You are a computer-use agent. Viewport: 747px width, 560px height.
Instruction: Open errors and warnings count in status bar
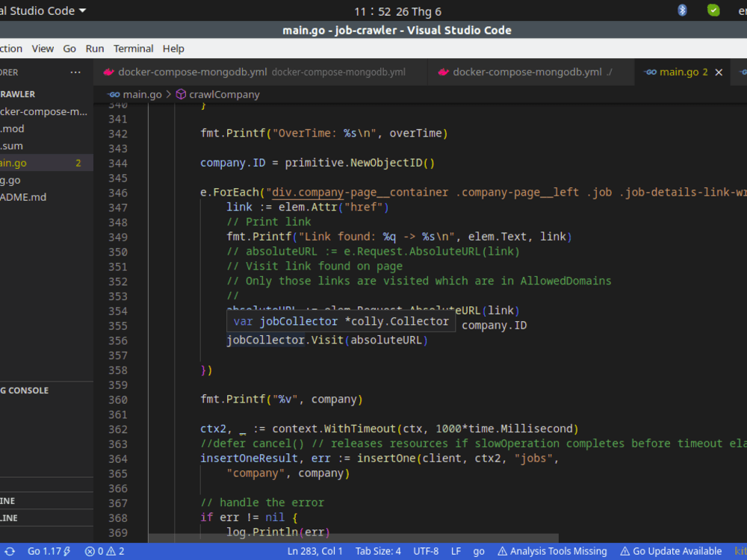tap(105, 552)
